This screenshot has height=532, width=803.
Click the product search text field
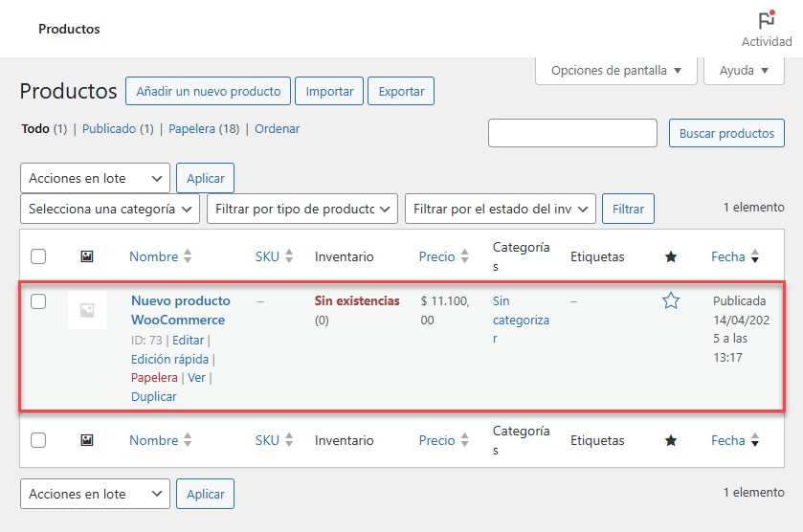(572, 133)
